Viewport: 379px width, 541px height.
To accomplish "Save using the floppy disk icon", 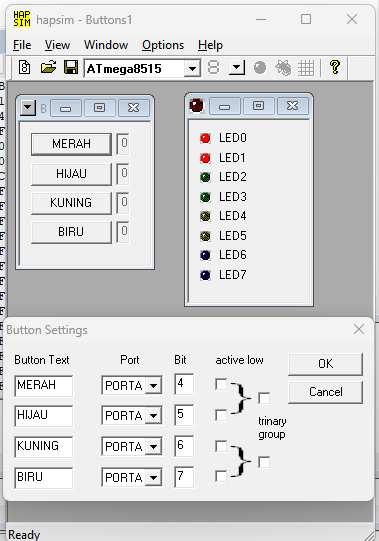I will 71,67.
